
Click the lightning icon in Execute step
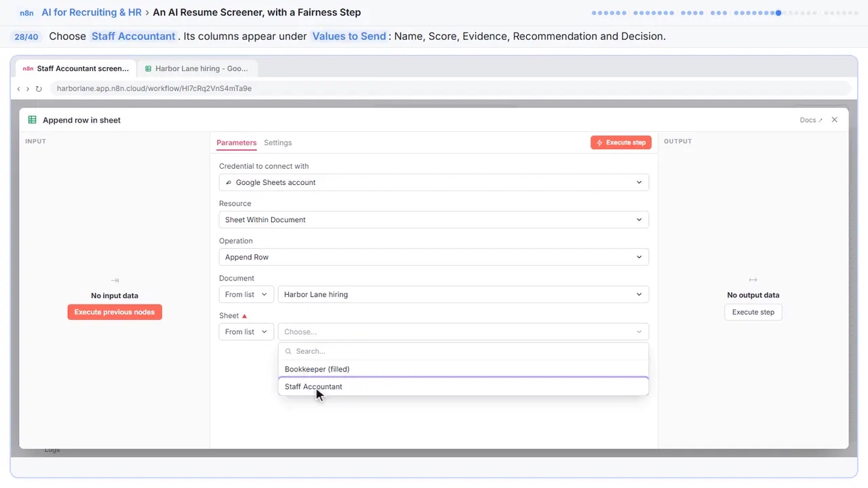[599, 142]
